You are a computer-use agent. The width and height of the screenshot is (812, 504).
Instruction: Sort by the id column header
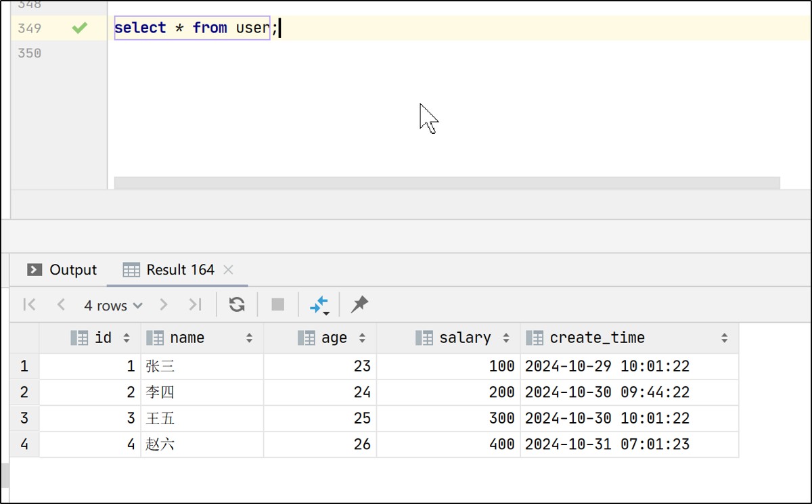pos(103,338)
